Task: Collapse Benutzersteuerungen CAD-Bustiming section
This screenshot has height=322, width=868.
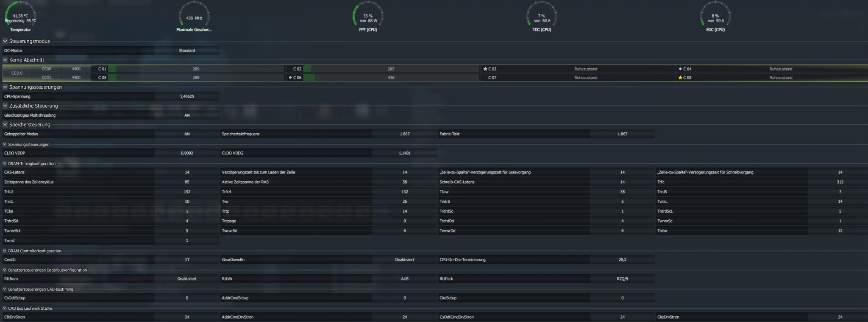Action: click(x=5, y=289)
